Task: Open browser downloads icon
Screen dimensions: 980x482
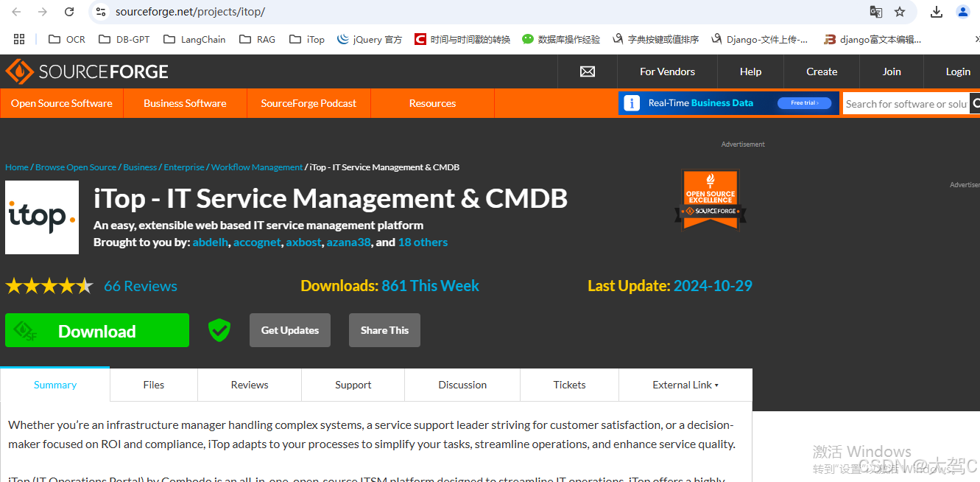Action: [x=937, y=12]
